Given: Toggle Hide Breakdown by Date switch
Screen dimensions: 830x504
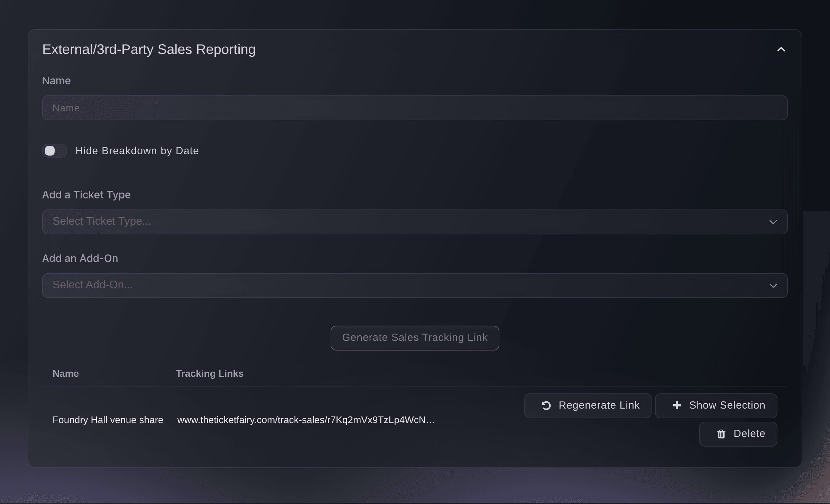Looking at the screenshot, I should pyautogui.click(x=55, y=151).
